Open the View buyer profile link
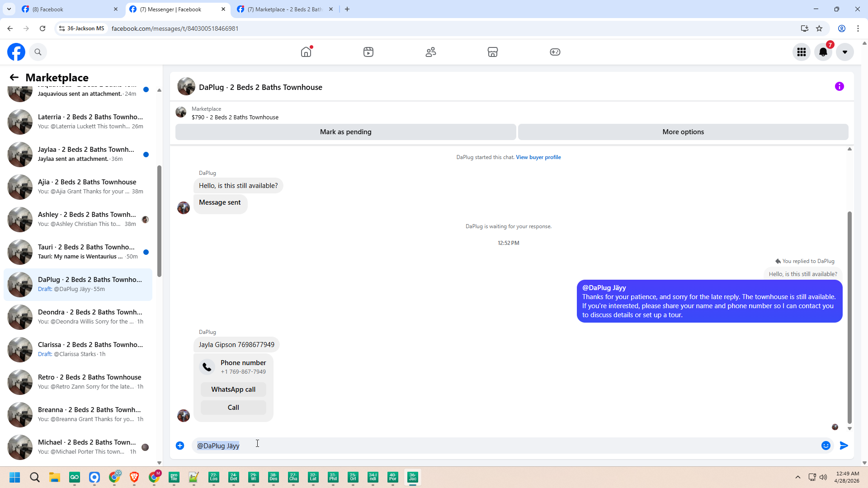 [x=538, y=157]
